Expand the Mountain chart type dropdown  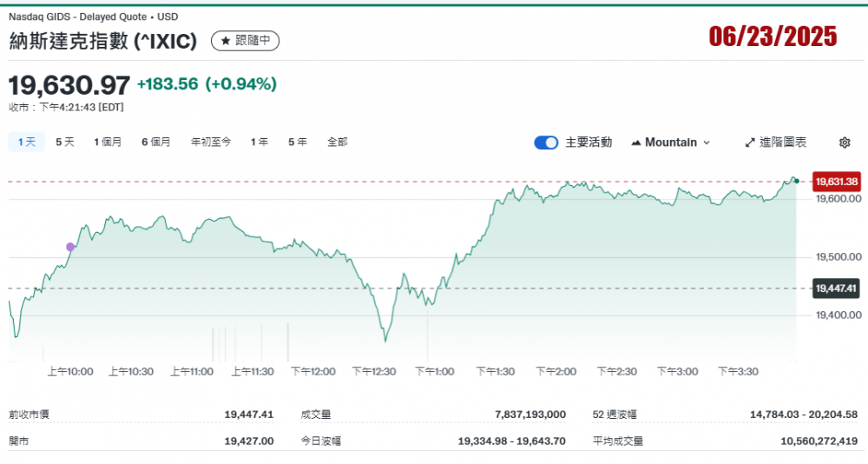click(706, 143)
